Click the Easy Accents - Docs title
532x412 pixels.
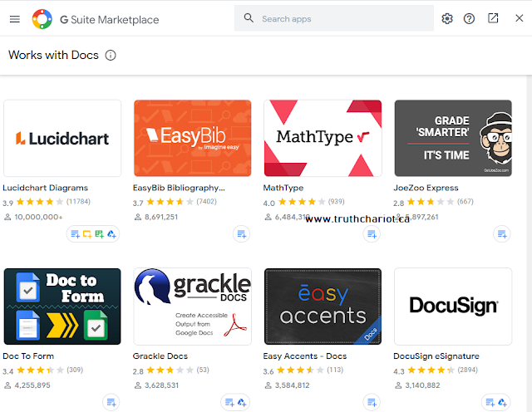305,356
